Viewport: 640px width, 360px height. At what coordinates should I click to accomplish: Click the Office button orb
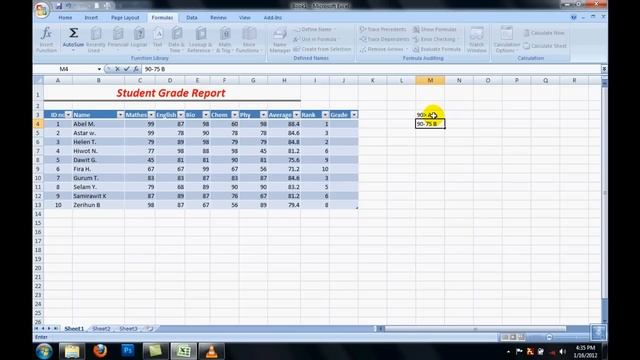[42, 10]
